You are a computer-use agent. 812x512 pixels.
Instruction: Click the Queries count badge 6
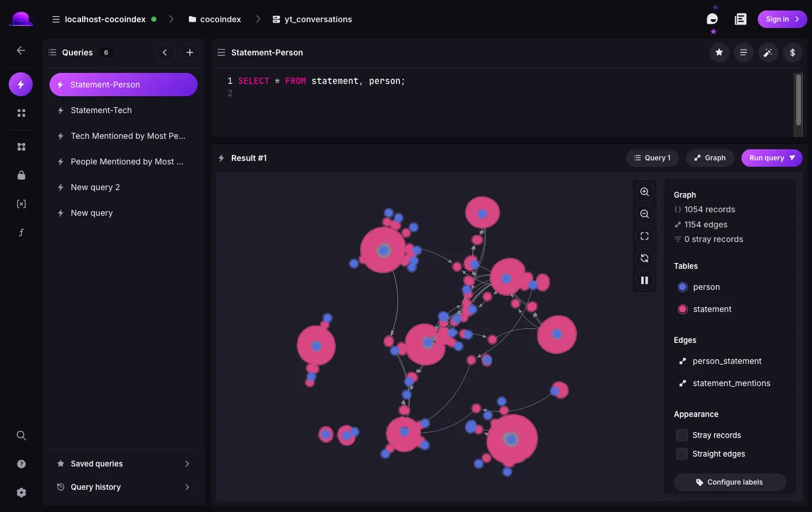click(x=106, y=52)
